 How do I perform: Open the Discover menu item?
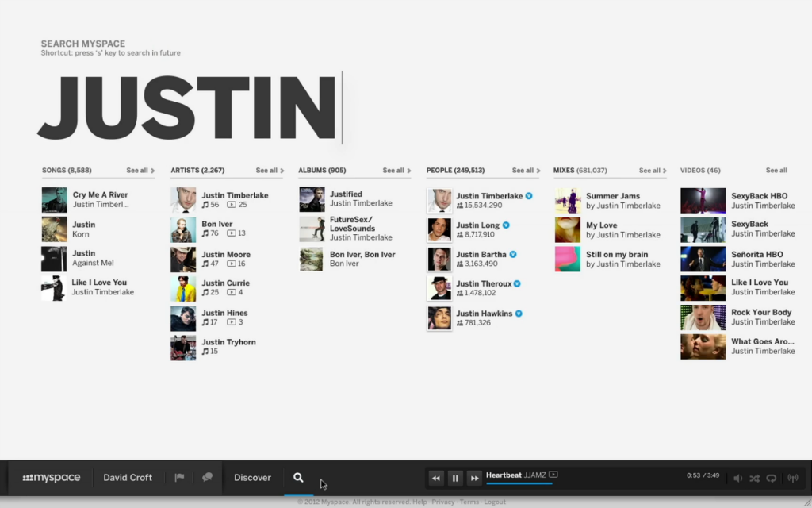252,477
